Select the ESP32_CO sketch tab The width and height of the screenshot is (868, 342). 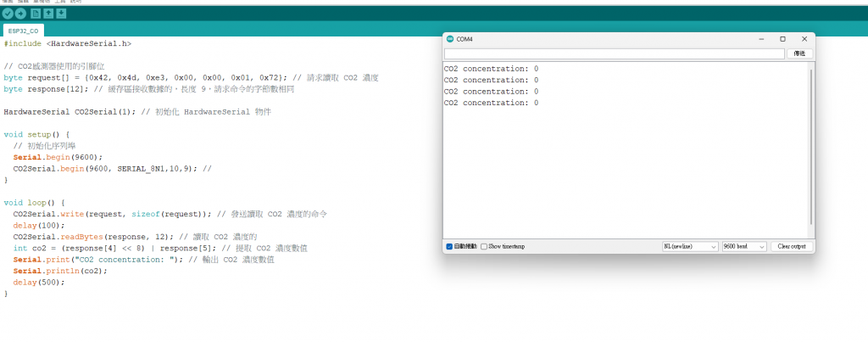(x=23, y=31)
